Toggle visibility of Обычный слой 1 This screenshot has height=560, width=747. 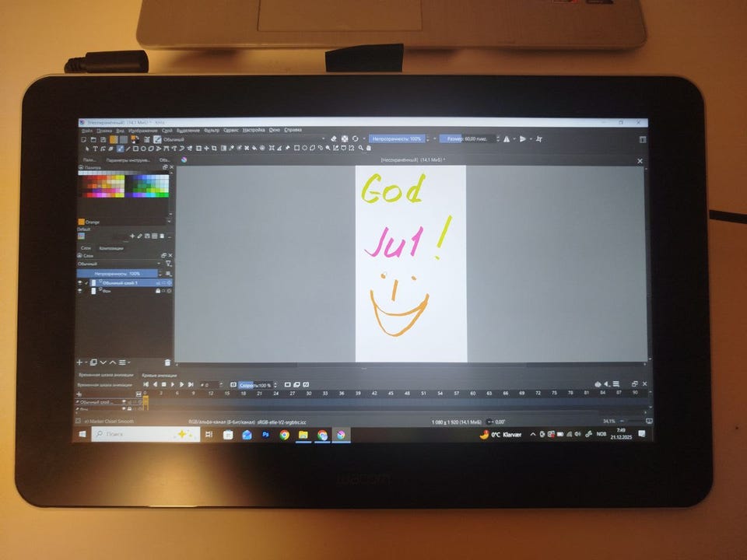79,283
